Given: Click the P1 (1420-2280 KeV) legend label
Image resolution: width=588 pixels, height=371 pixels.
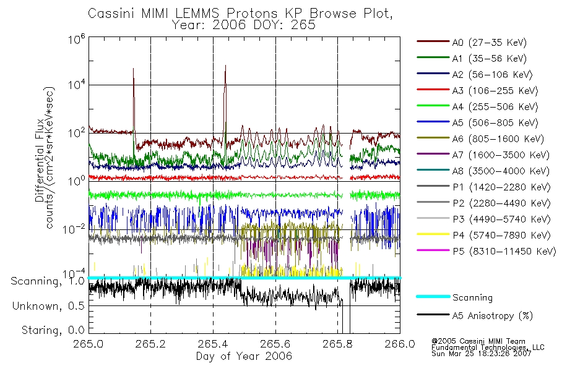Looking at the screenshot, I should 501,187.
